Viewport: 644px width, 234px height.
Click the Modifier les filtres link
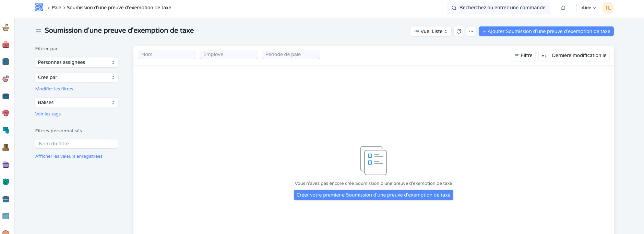click(x=54, y=89)
